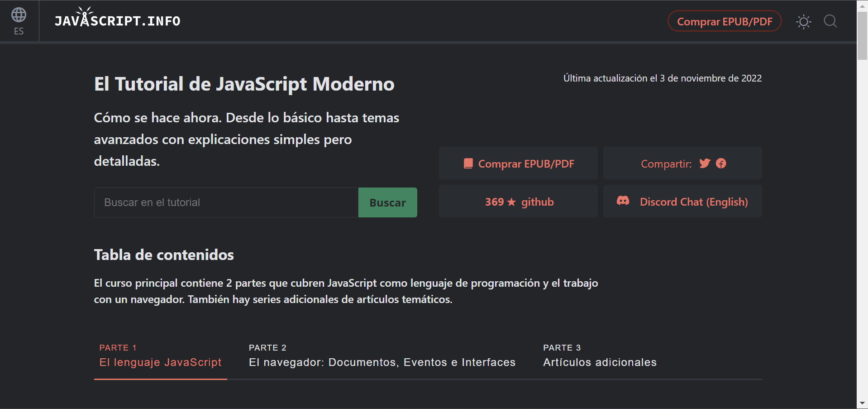868x409 pixels.
Task: Open the 369 star github link
Action: click(518, 201)
